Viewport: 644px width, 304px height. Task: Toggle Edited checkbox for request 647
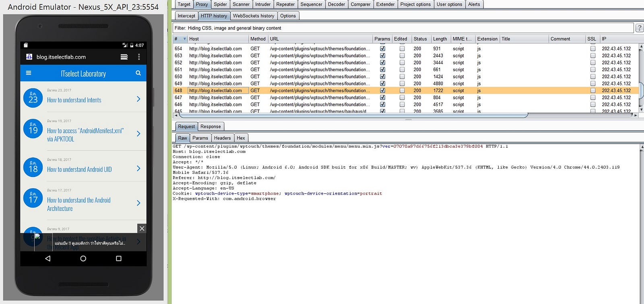pos(402,97)
